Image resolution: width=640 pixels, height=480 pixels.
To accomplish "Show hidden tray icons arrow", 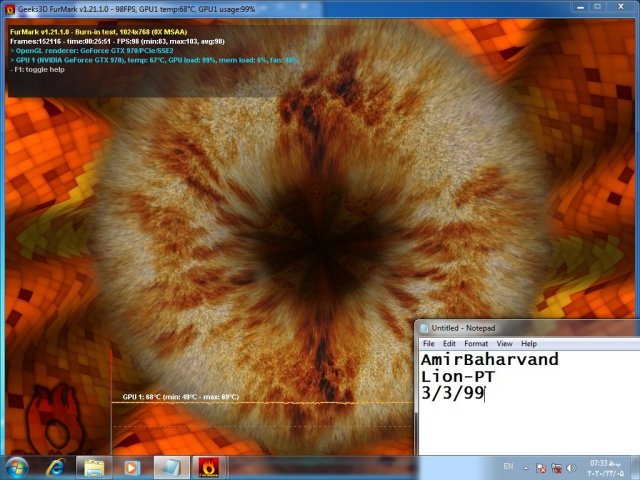I will tap(526, 469).
